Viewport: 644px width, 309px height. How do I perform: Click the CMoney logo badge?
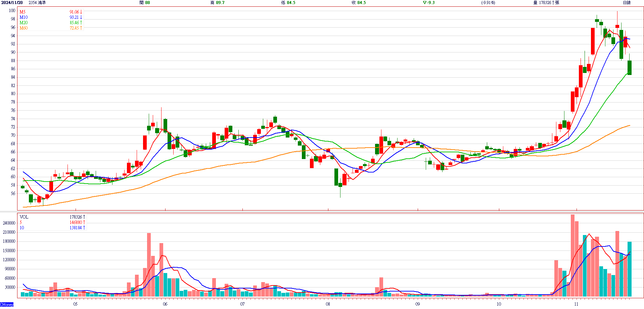pyautogui.click(x=7, y=305)
